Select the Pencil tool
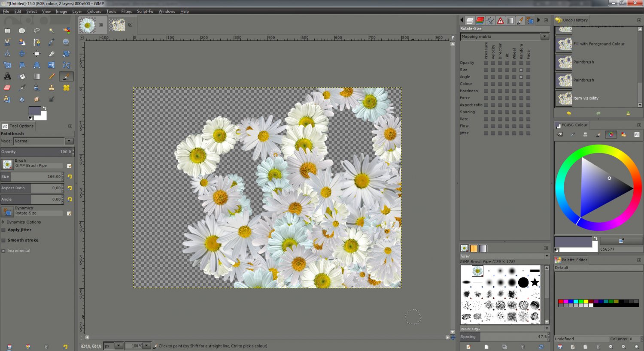 [52, 76]
